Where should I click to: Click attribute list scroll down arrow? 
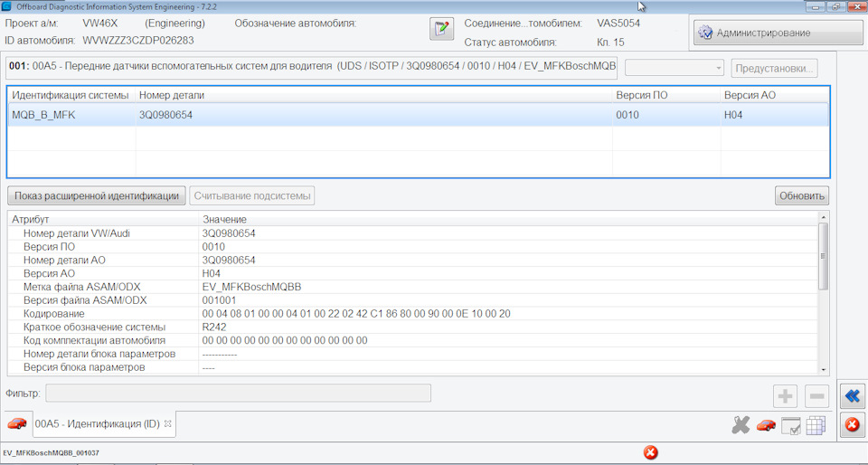point(823,370)
